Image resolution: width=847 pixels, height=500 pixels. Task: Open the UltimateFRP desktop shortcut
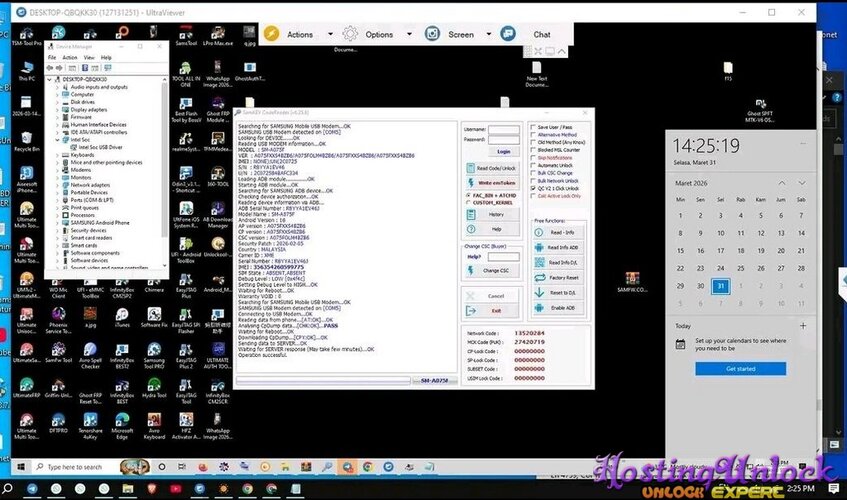(x=26, y=388)
